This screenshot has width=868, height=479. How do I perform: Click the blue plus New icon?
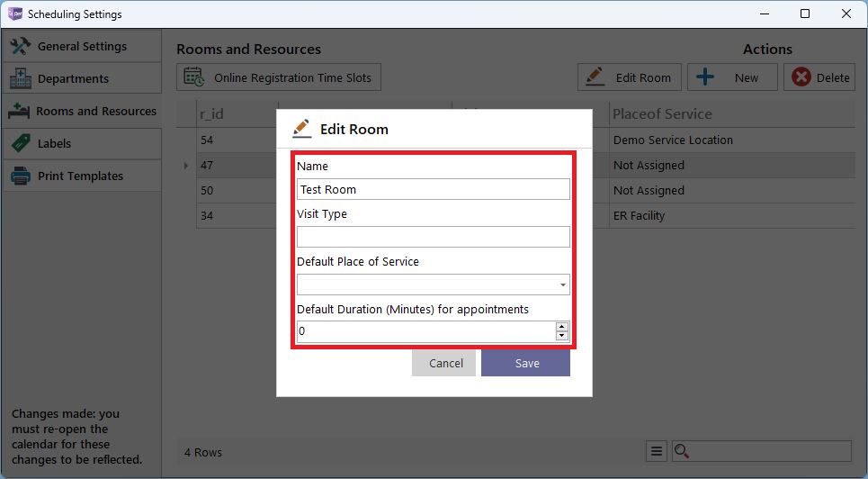[704, 77]
